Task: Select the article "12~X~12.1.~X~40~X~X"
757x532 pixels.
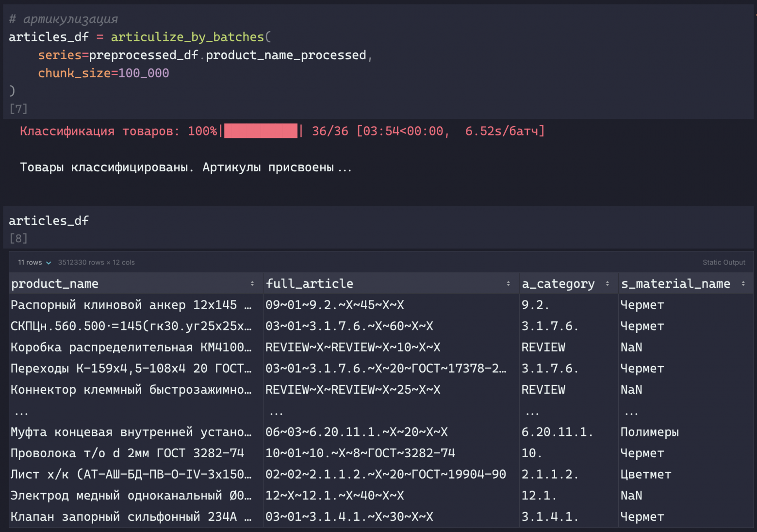Action: tap(334, 496)
